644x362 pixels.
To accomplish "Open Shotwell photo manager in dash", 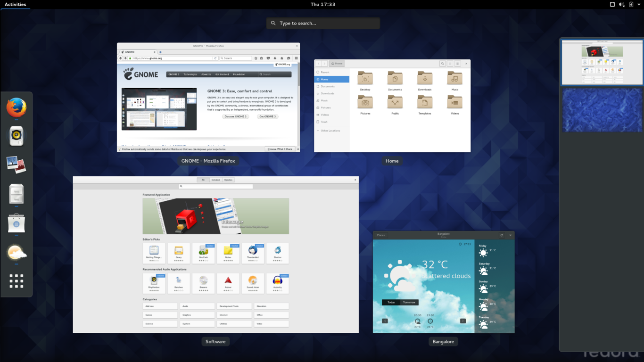I will click(x=17, y=165).
